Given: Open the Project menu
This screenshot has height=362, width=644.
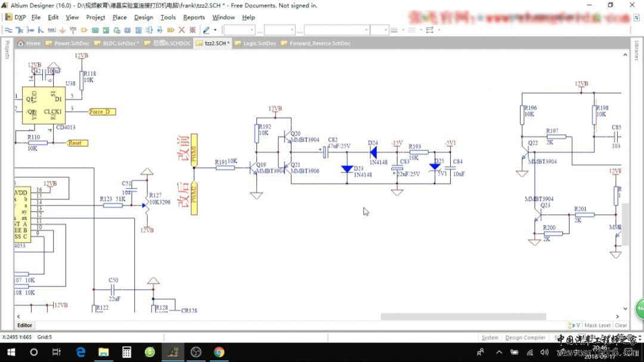Looking at the screenshot, I should (x=95, y=17).
